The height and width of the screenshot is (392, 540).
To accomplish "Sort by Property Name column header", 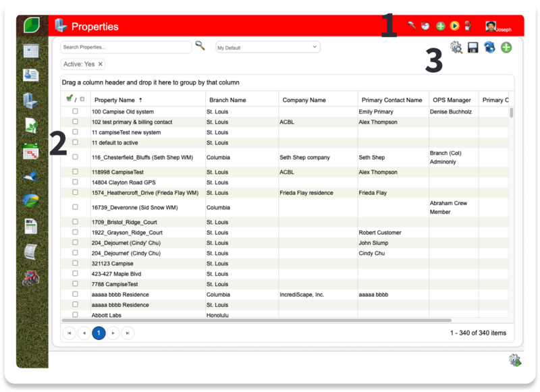I will point(114,100).
